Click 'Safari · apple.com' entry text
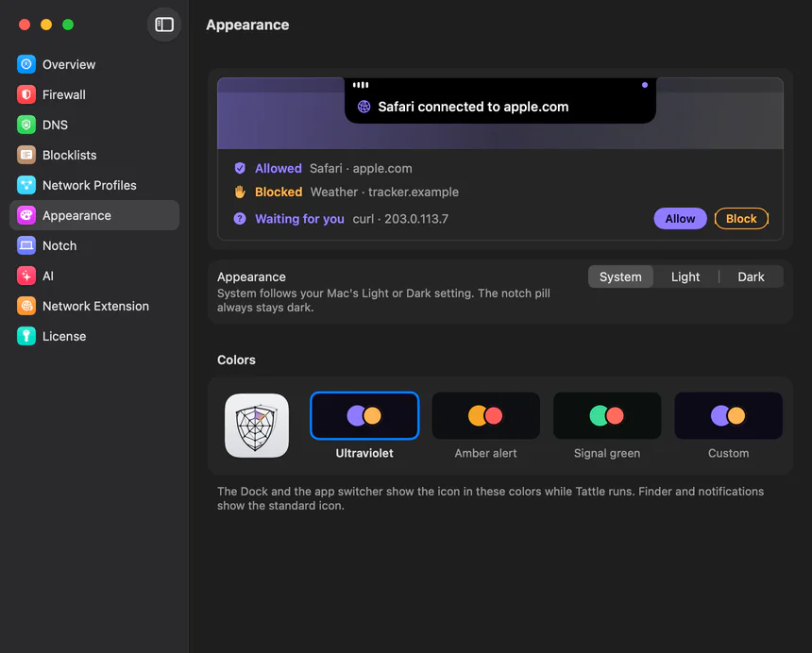The width and height of the screenshot is (812, 653). tap(361, 168)
